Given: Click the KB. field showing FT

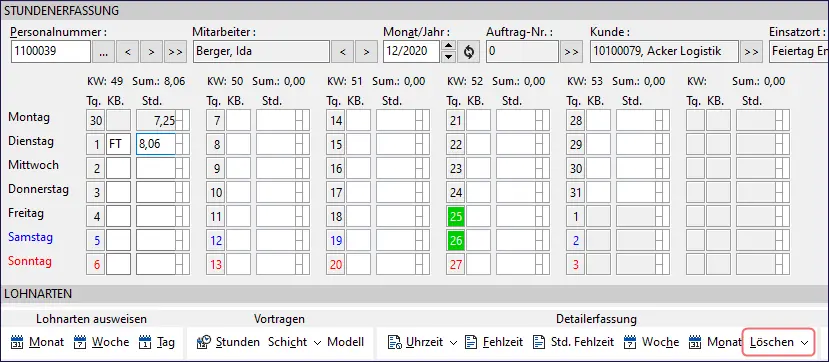Looking at the screenshot, I should pyautogui.click(x=118, y=144).
